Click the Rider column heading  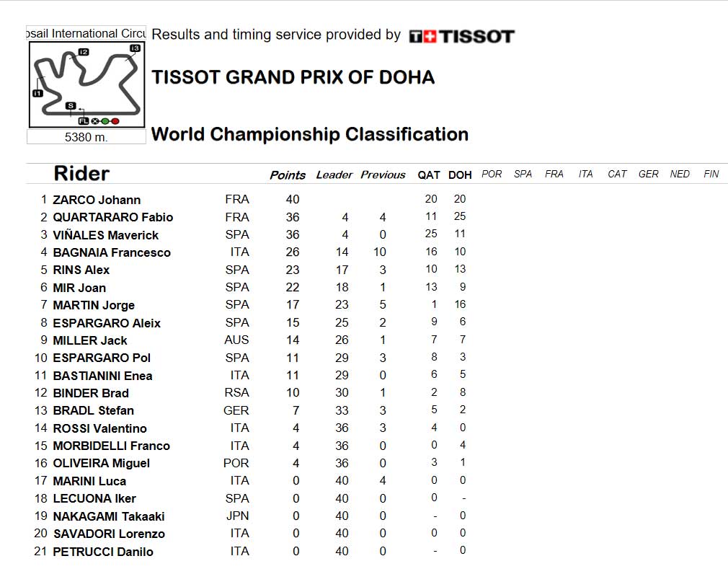click(81, 173)
